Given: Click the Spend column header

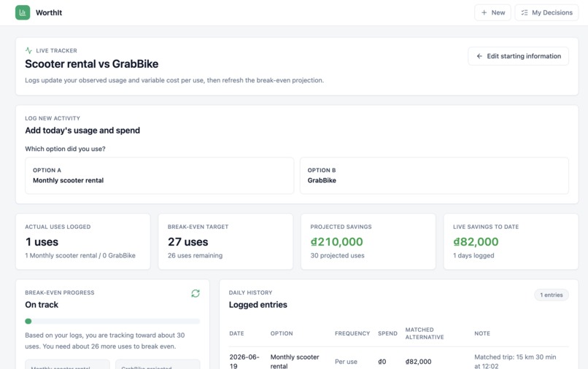Looking at the screenshot, I should tap(388, 333).
